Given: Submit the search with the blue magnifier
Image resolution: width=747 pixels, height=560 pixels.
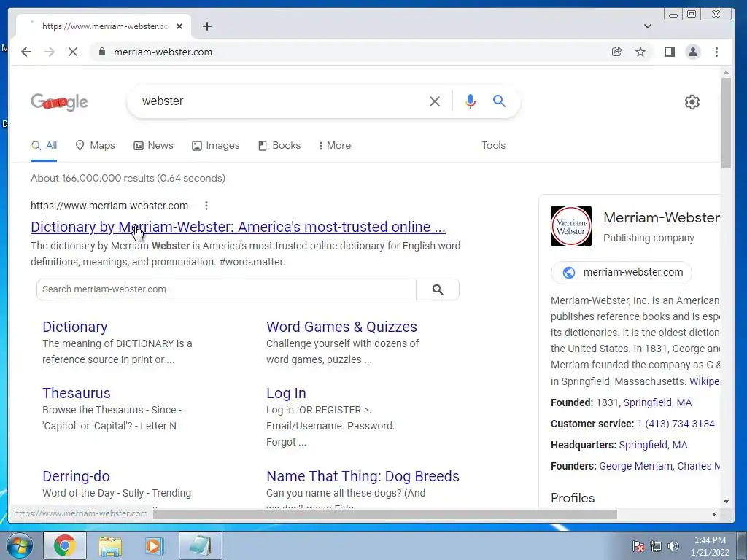Looking at the screenshot, I should coord(499,101).
